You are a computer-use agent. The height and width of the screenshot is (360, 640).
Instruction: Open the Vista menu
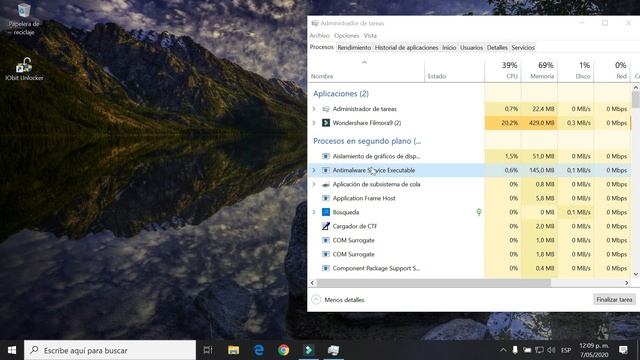coord(370,36)
